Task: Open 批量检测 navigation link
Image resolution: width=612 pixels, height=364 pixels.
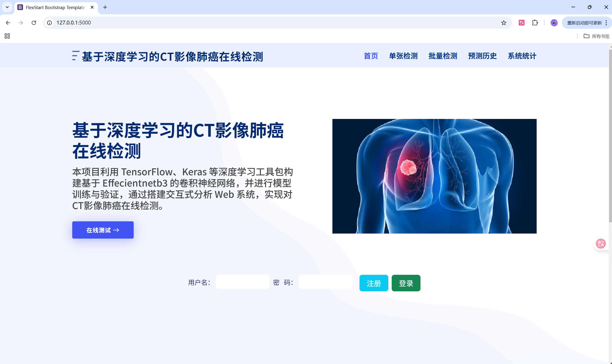Action: [443, 56]
